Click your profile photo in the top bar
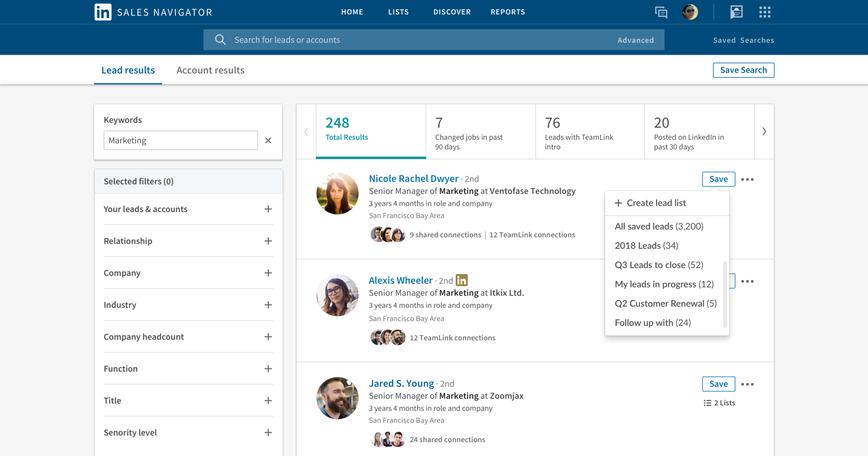This screenshot has height=456, width=868. (689, 12)
